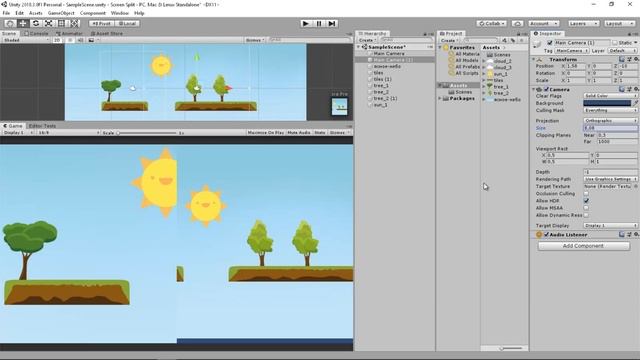Toggle the Static checkbox

pos(615,42)
